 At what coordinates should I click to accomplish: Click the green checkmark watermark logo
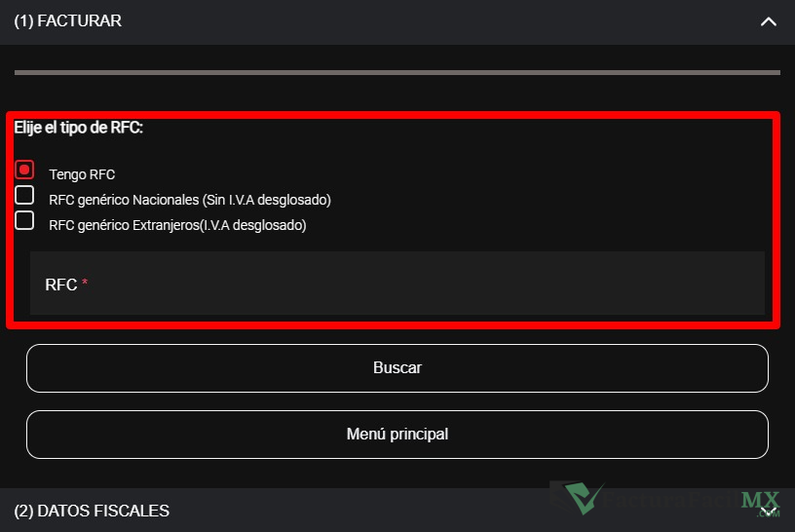coord(585,498)
